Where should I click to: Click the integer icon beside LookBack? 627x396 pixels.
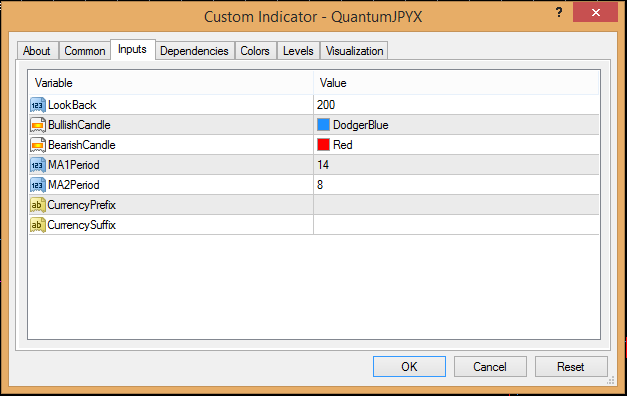tap(38, 105)
